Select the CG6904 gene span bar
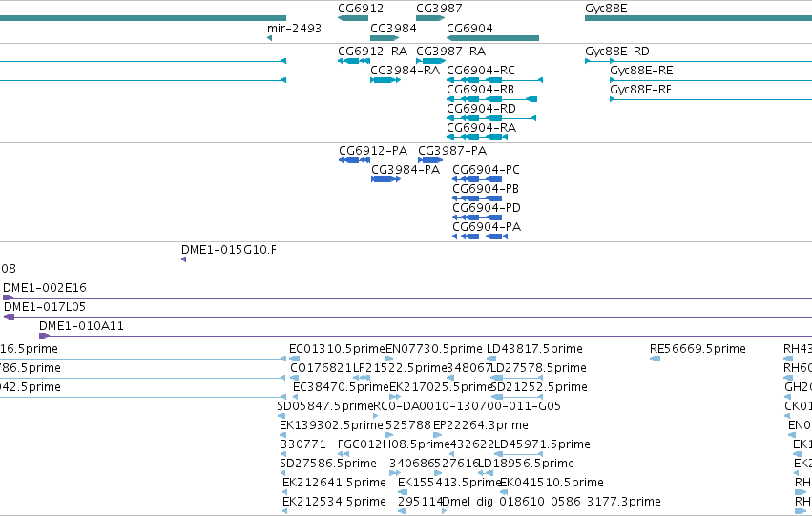Screen dimensions: 812x516 tap(492, 38)
